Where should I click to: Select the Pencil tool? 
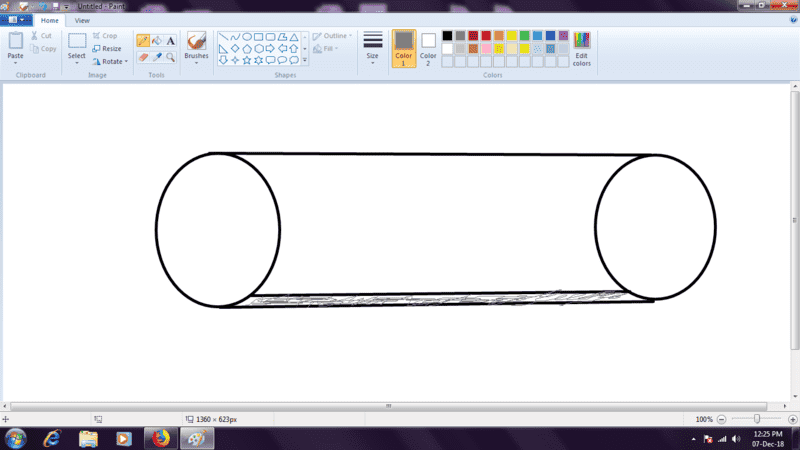(143, 41)
